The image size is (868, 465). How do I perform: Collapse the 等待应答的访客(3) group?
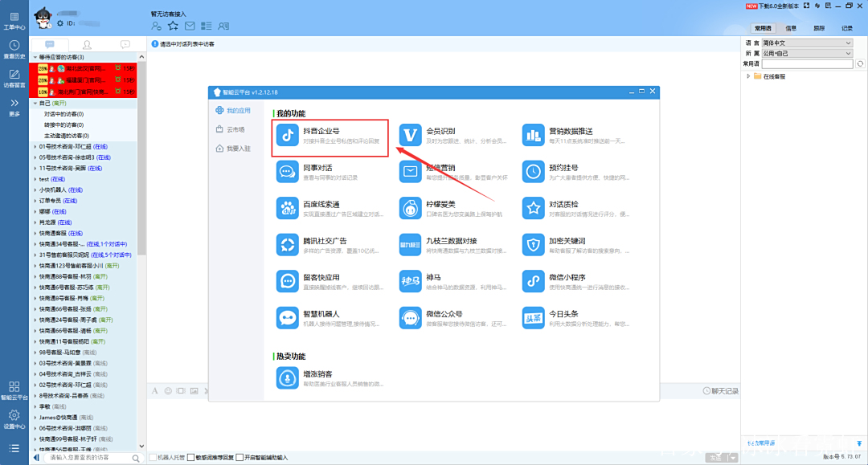pyautogui.click(x=35, y=57)
